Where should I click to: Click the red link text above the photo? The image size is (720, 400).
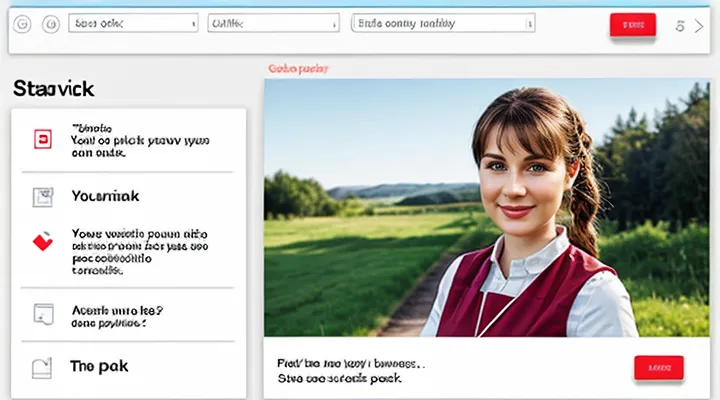300,69
